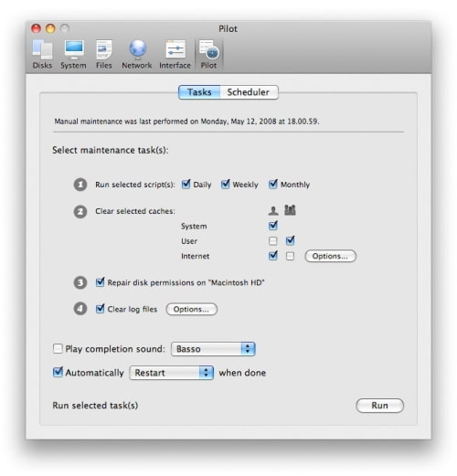Open the Basso sound dropdown

tap(213, 349)
